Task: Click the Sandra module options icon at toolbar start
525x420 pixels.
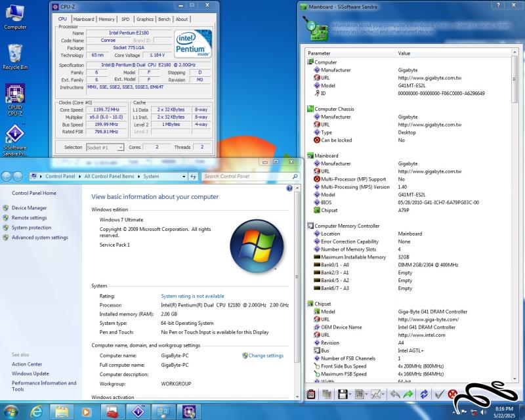Action: [311, 394]
